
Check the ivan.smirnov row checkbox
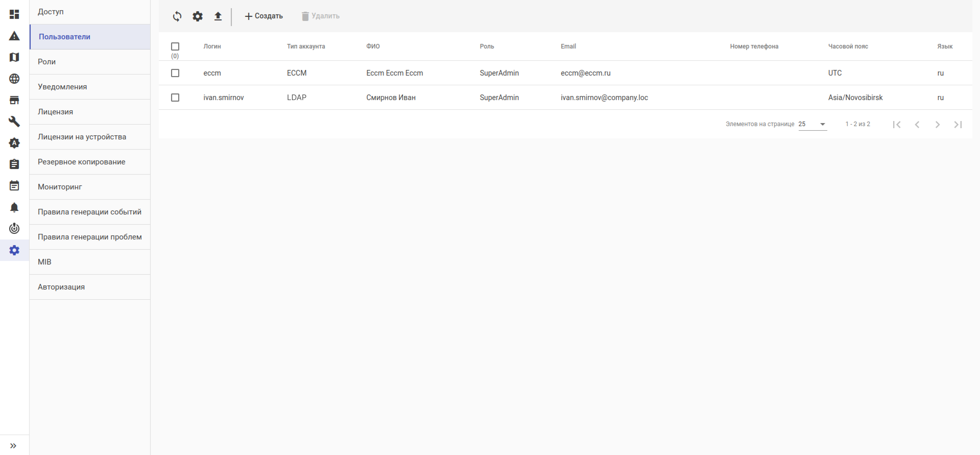175,97
